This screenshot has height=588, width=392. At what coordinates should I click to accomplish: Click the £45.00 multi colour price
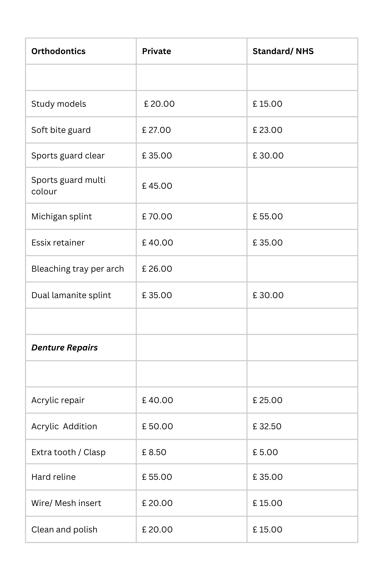coord(157,186)
